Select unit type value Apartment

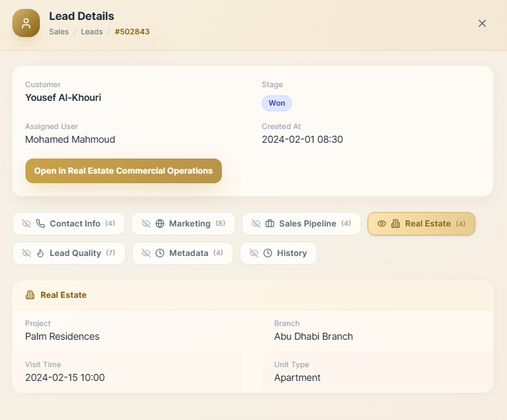pos(297,377)
